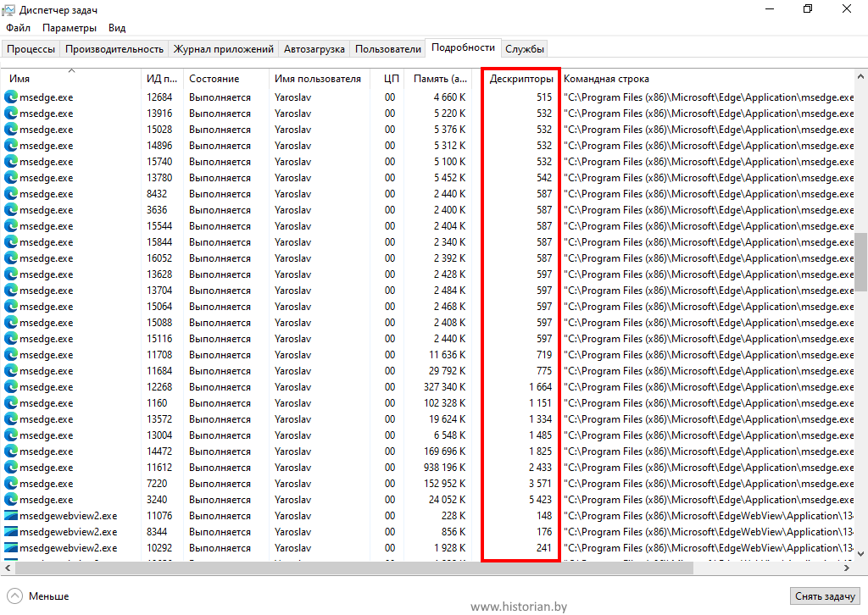Image resolution: width=868 pixels, height=615 pixels.
Task: Click the Edge icon of process 11612
Action: point(11,468)
